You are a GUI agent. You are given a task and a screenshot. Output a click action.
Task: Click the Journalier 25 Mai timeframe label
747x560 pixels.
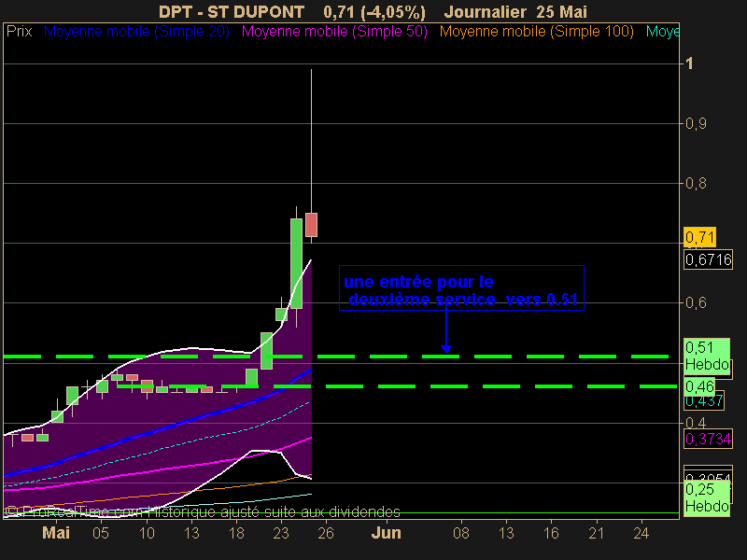tap(515, 11)
